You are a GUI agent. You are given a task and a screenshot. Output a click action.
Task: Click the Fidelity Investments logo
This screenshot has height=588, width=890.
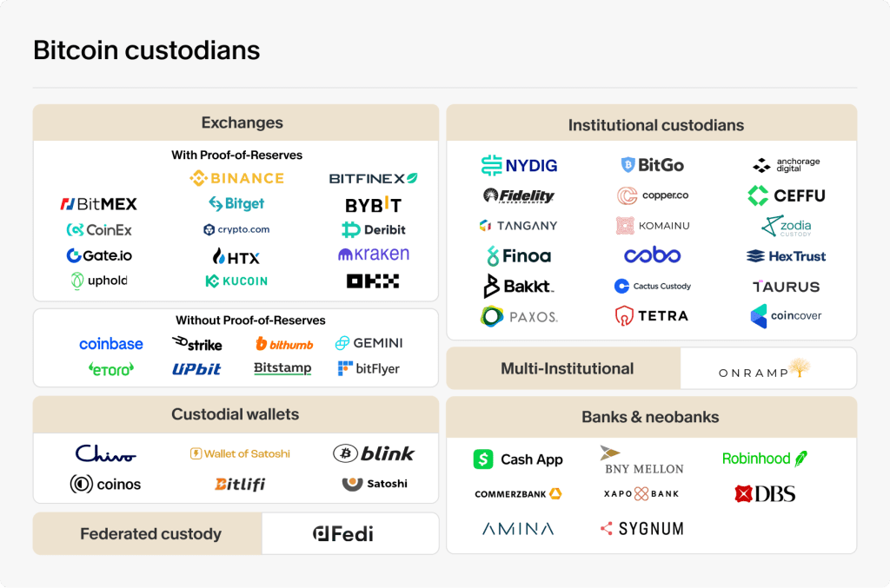(518, 195)
